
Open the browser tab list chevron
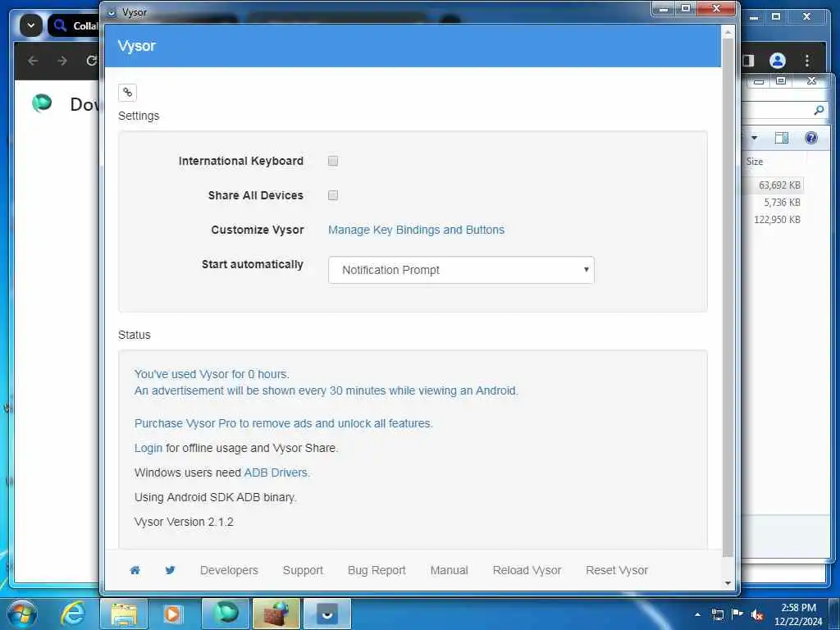pyautogui.click(x=31, y=25)
